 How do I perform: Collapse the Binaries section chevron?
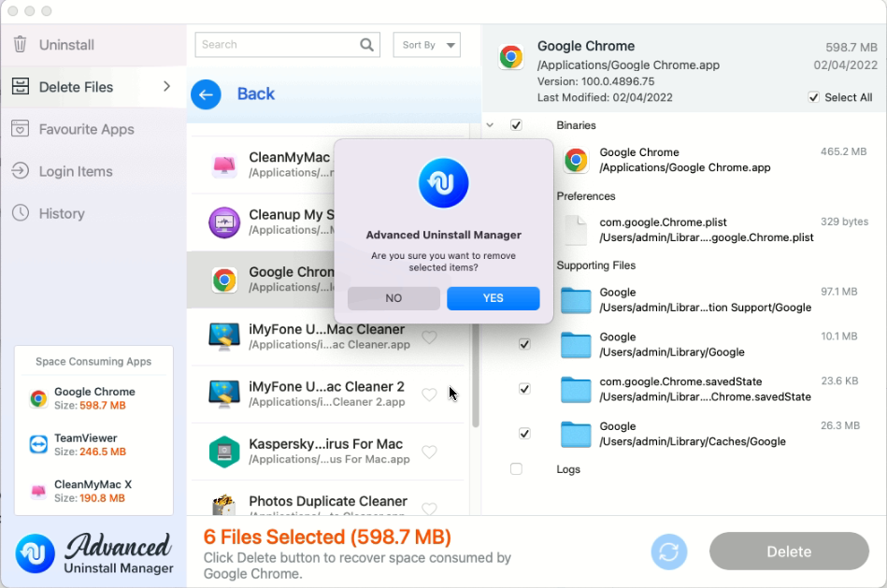click(491, 125)
